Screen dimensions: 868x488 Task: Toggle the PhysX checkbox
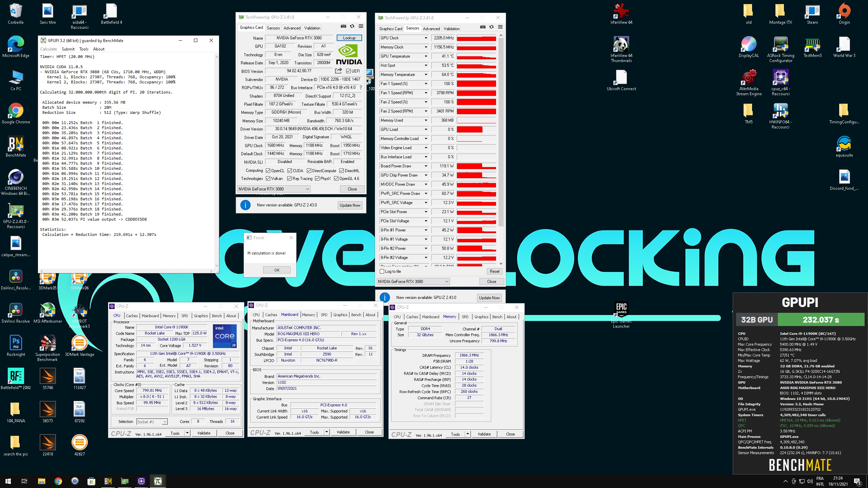point(317,179)
